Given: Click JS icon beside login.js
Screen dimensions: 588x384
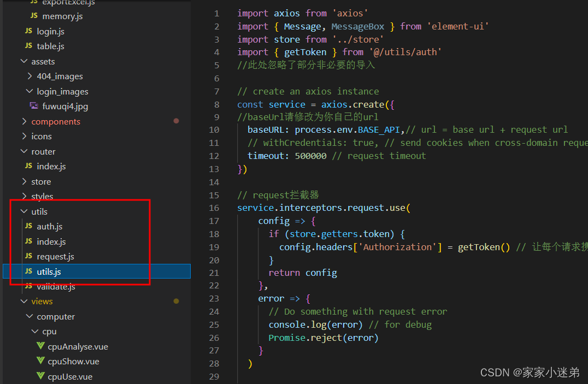Looking at the screenshot, I should click(28, 31).
